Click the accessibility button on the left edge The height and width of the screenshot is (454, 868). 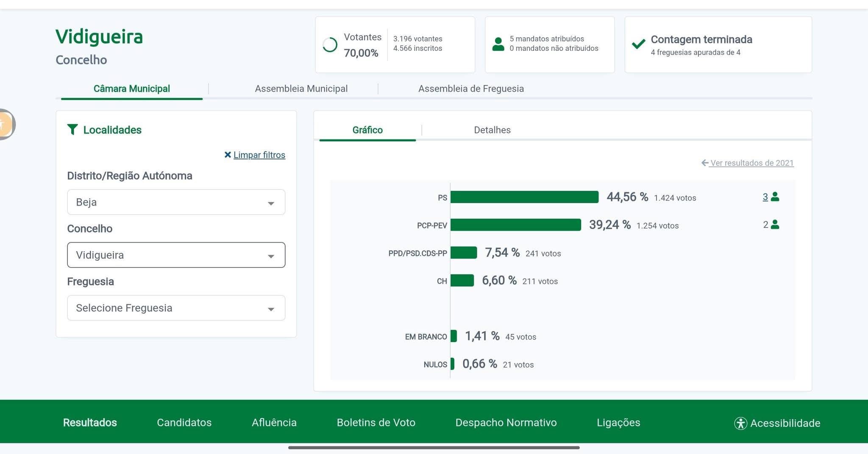[3, 124]
